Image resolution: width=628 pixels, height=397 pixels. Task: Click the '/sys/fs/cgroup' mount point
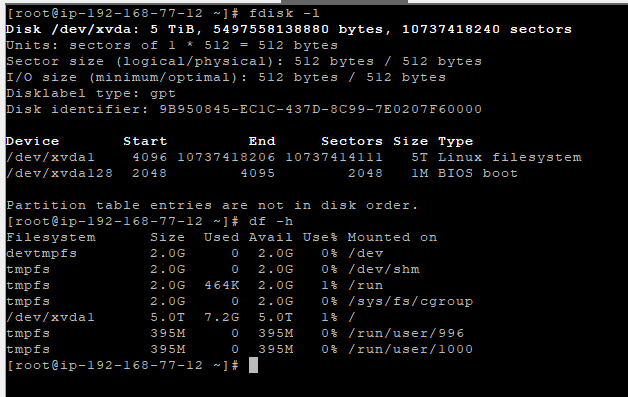(410, 302)
